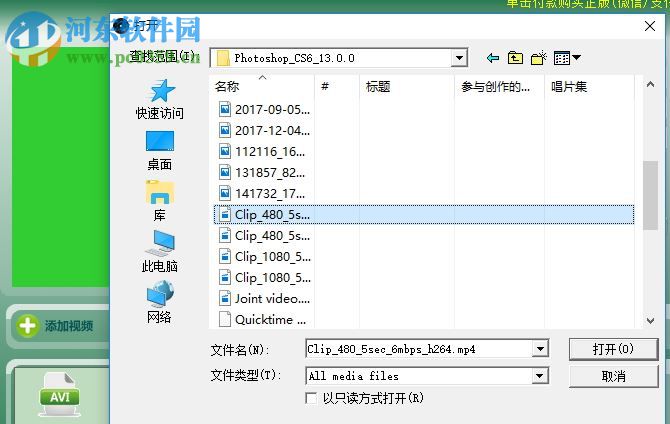The image size is (670, 424).
Task: Select the Joint video... file
Action: (x=264, y=298)
